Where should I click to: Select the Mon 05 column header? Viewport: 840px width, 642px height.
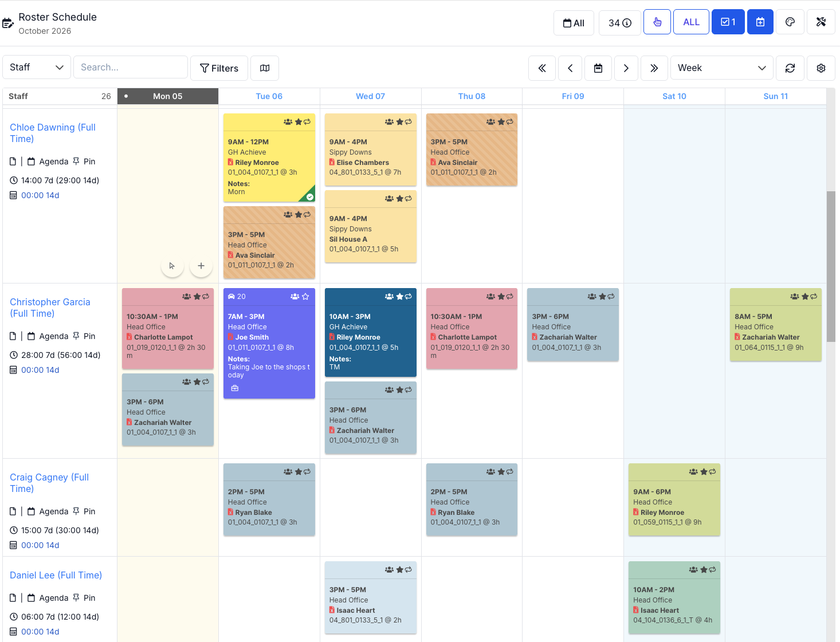click(168, 96)
